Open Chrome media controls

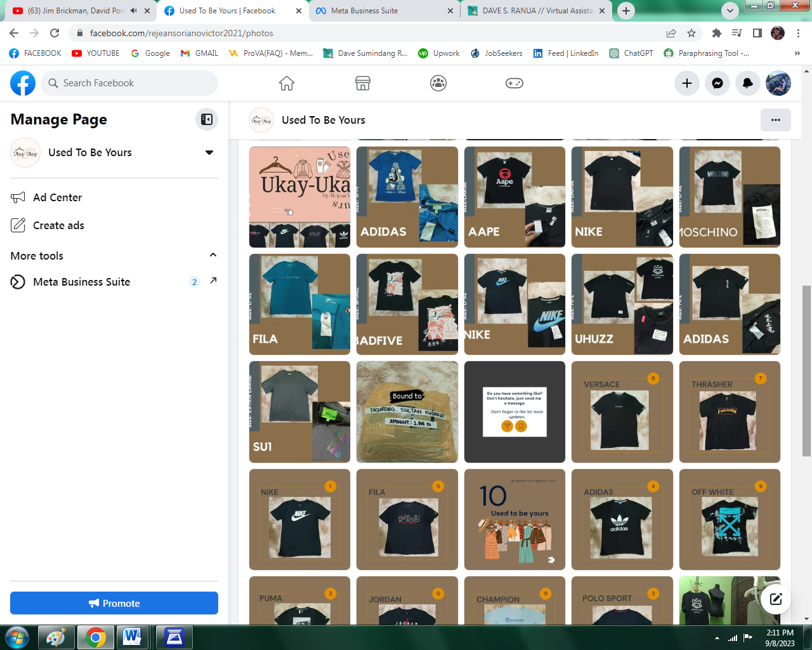pyautogui.click(x=737, y=33)
